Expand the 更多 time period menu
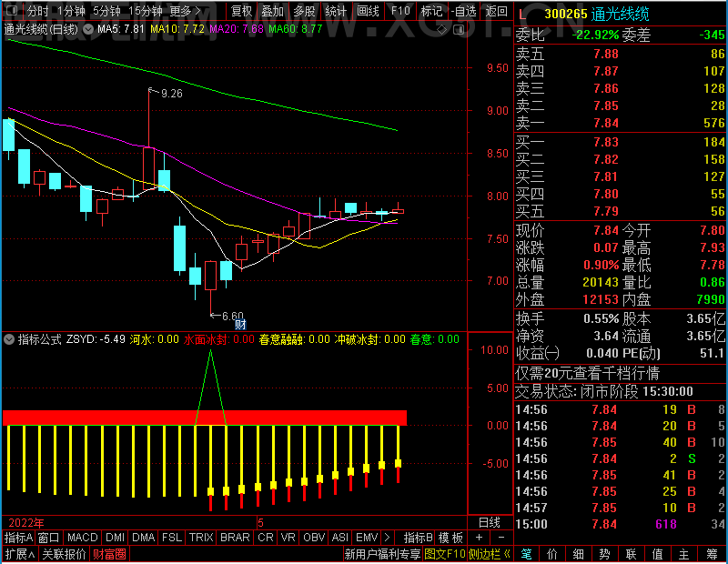The image size is (728, 564). click(x=185, y=11)
